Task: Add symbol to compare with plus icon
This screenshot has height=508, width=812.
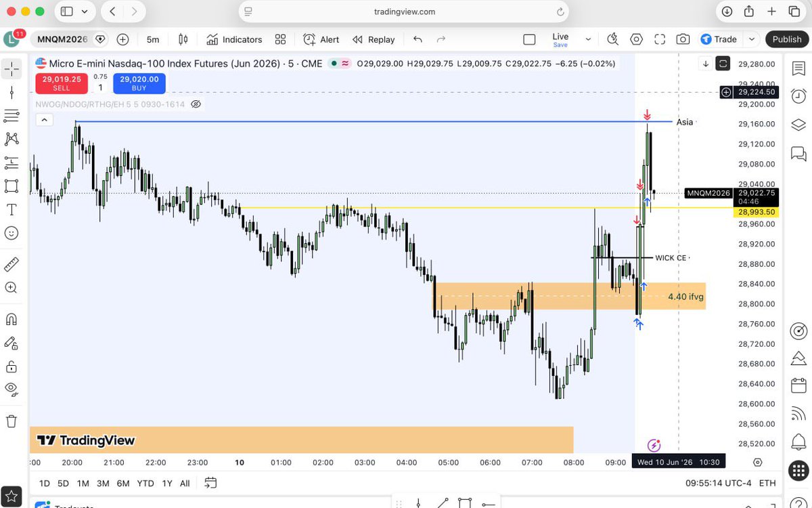Action: tap(122, 39)
